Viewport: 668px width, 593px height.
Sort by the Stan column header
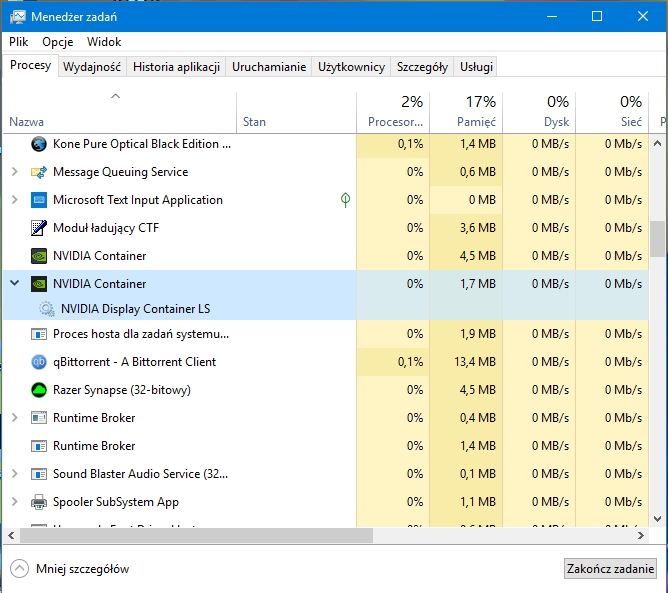297,112
